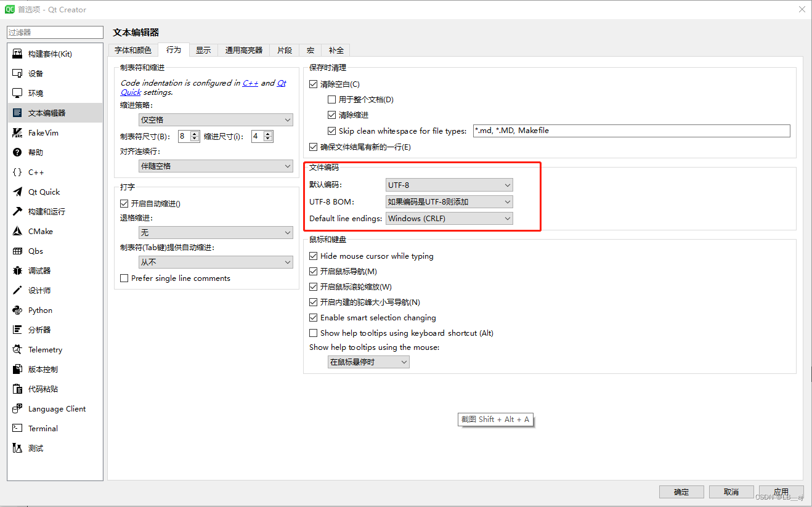
Task: Click the 缩进尺寸(i) spin box arrows
Action: tap(267, 136)
